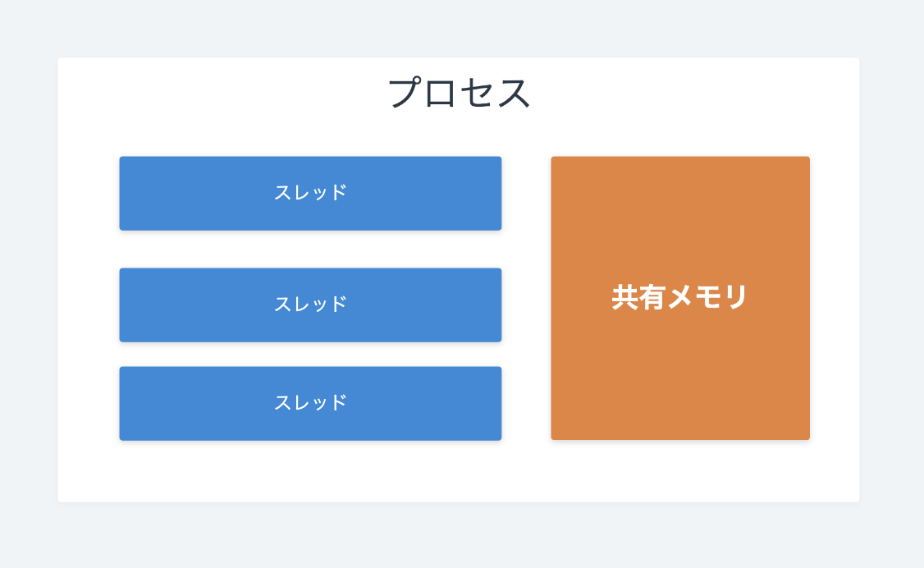Image resolution: width=924 pixels, height=568 pixels.
Task: Click white gap between second and third スレッド boxes
Action: [310, 354]
